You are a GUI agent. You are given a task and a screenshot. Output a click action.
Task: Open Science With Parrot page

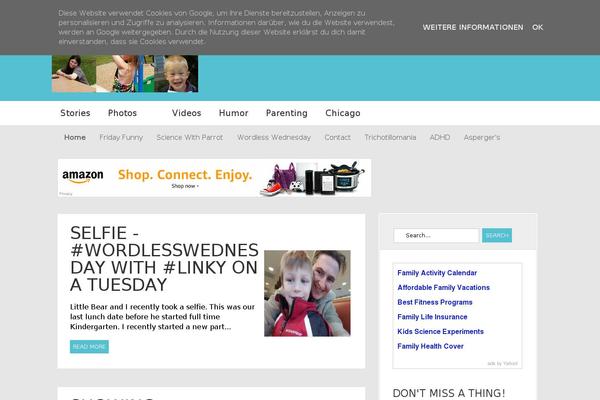click(x=189, y=137)
